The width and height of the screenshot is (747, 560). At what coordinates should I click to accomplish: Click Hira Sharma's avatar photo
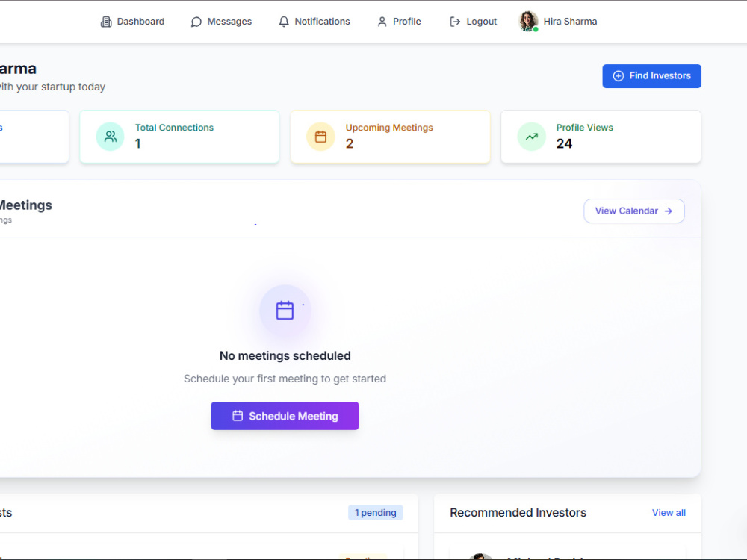[x=528, y=22]
